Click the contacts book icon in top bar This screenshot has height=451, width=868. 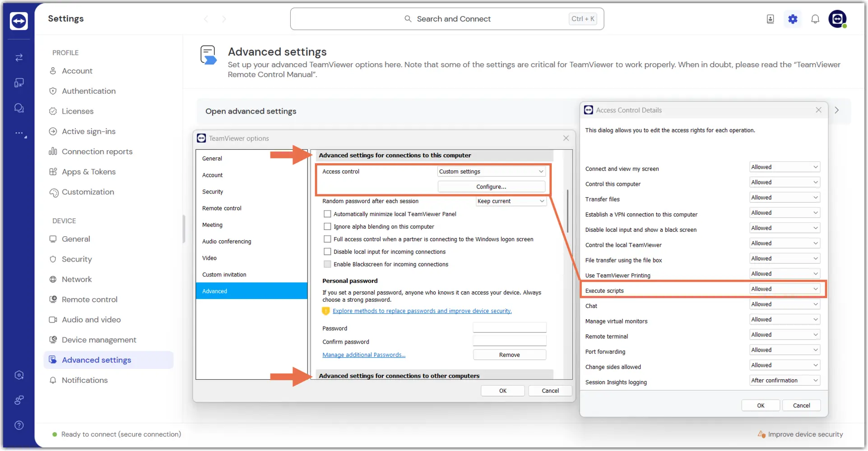[x=771, y=19]
